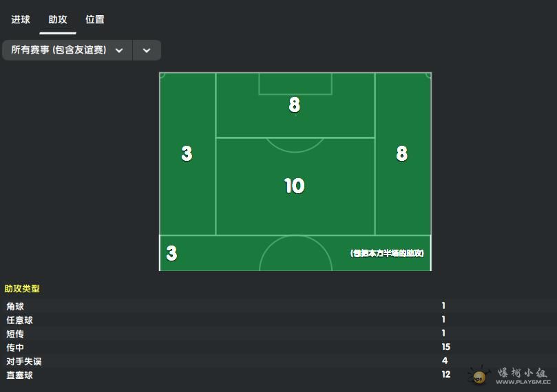This screenshot has height=392, width=557.
Task: Select the 助攻 tab
Action: (58, 20)
